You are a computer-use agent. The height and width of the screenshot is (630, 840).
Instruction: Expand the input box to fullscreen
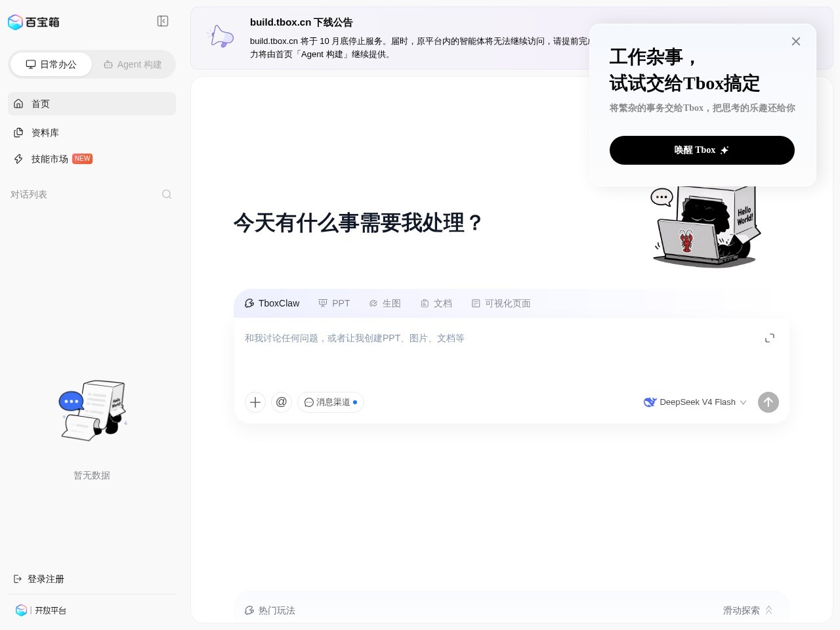click(x=770, y=338)
